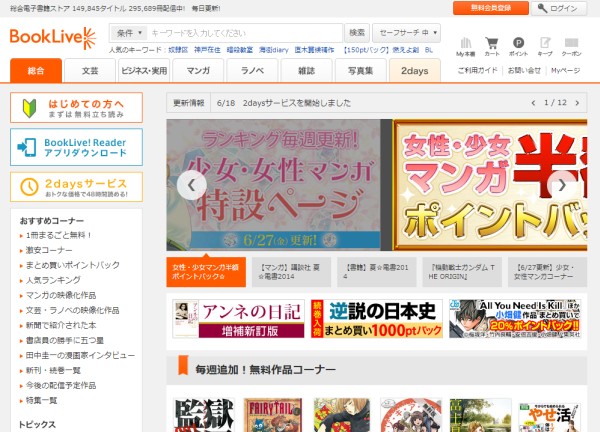The height and width of the screenshot is (432, 600).
Task: Open the キープ keep list icon
Action: (545, 45)
